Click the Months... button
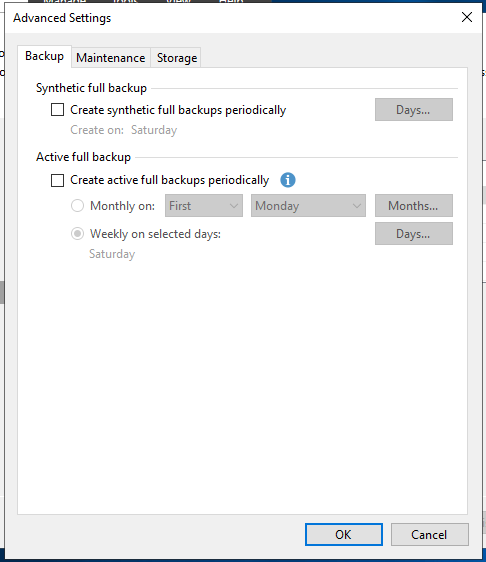486x562 pixels. (x=414, y=206)
